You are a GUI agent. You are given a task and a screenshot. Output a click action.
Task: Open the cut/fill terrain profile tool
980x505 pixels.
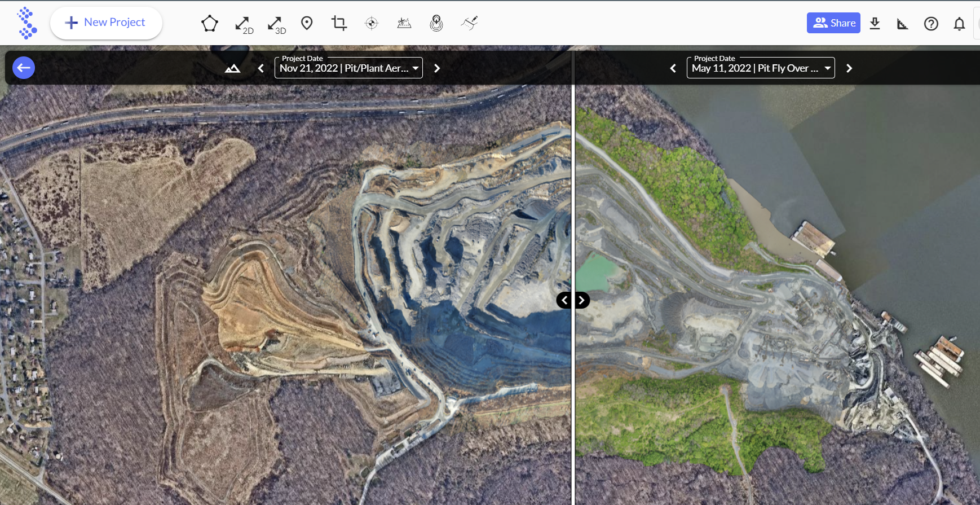(404, 23)
